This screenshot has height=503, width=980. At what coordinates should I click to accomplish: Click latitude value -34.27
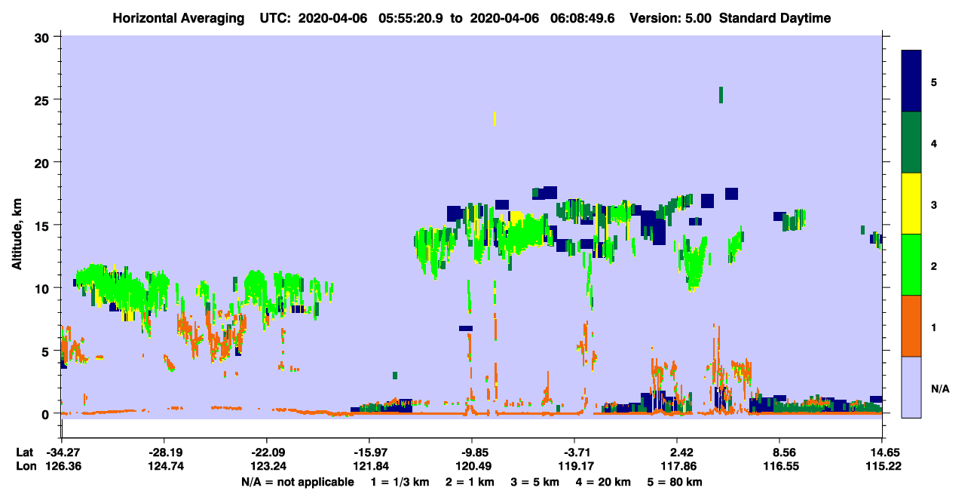point(62,452)
